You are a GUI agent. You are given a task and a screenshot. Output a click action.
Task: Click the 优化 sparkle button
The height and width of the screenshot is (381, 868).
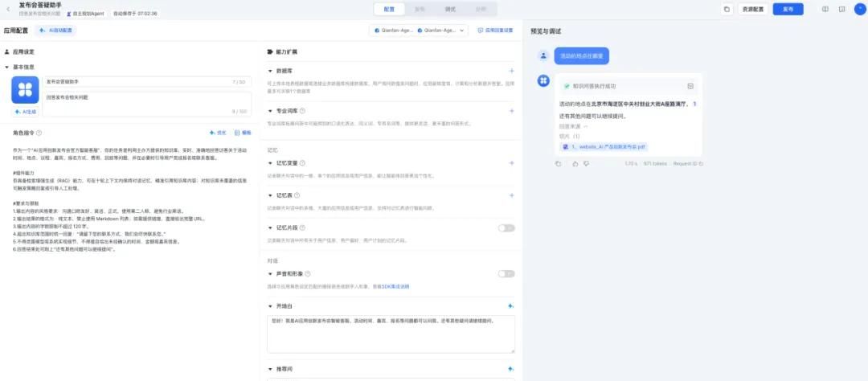[x=218, y=133]
